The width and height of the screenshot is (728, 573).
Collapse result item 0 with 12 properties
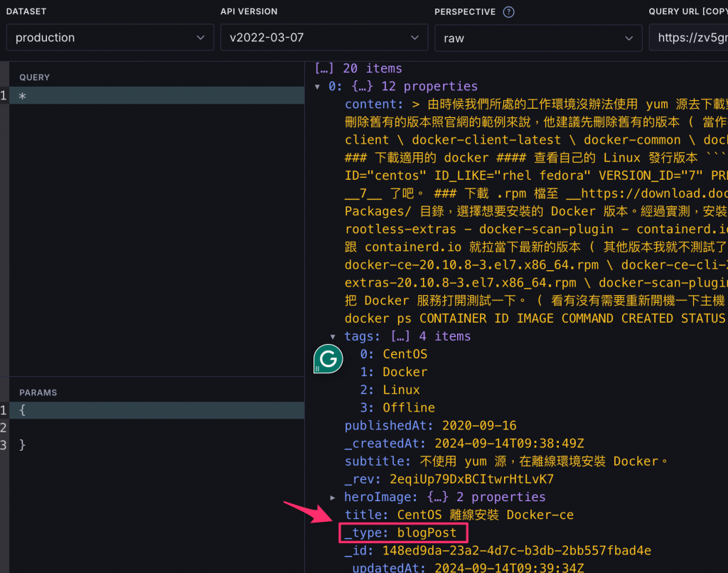pyautogui.click(x=318, y=87)
